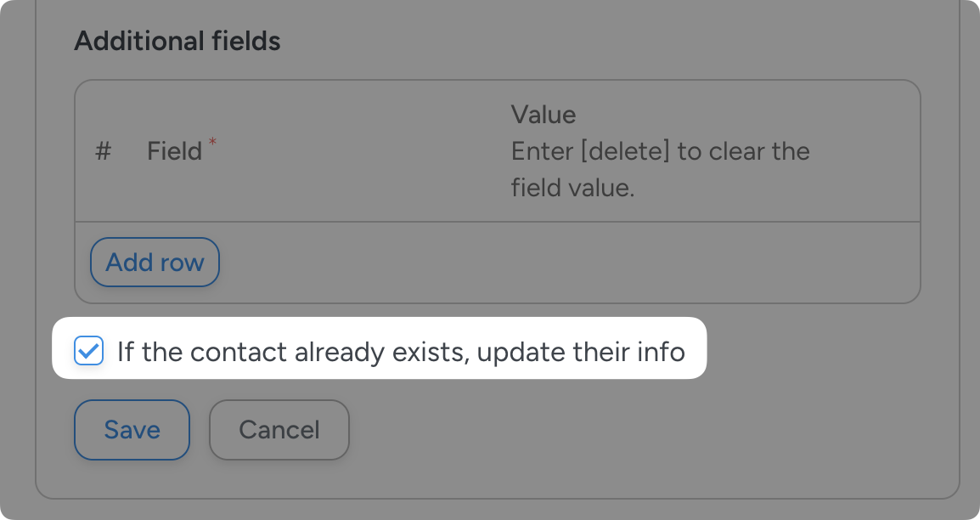Click the blue checkmark icon in the checkbox
Viewport: 980px width, 520px height.
coord(89,350)
